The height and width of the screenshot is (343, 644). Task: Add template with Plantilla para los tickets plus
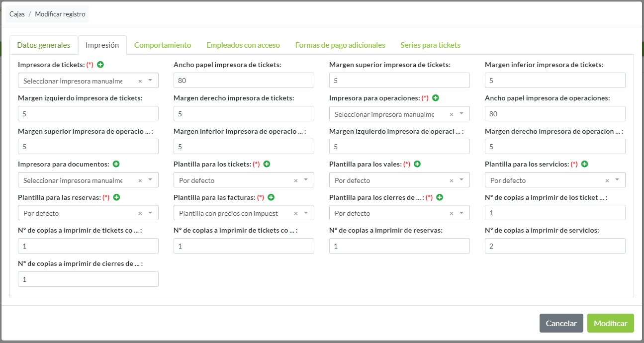tap(267, 164)
